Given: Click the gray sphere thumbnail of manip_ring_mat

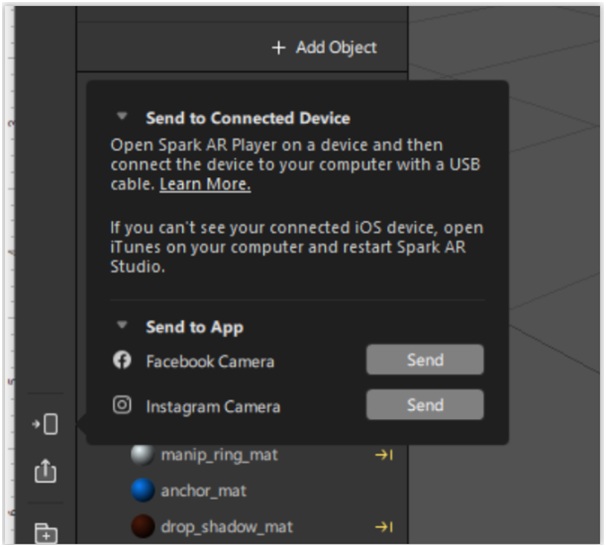Looking at the screenshot, I should (x=143, y=455).
